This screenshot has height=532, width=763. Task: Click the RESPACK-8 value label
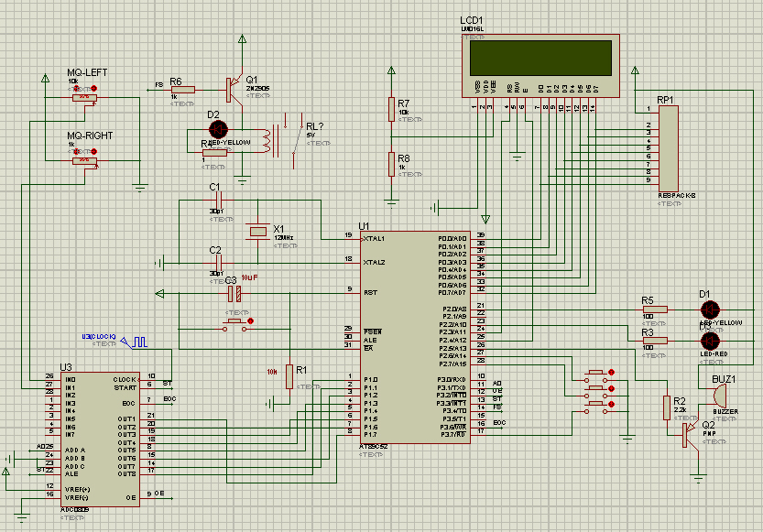click(x=676, y=195)
